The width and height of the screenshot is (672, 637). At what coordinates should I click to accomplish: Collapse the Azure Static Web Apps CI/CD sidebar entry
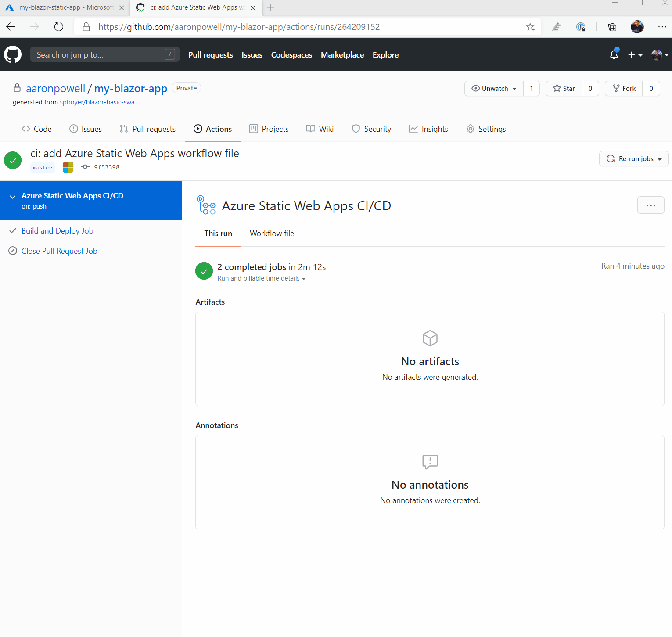pos(13,196)
